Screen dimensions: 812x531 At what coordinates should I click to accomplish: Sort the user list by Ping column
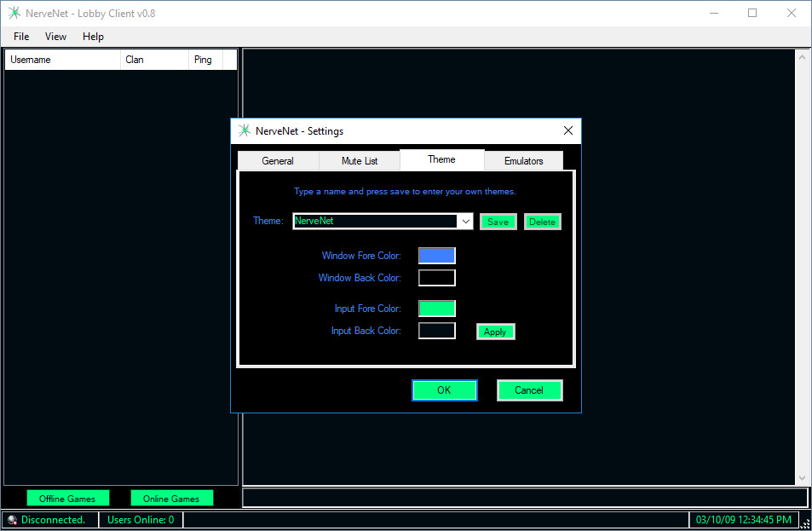click(x=204, y=60)
